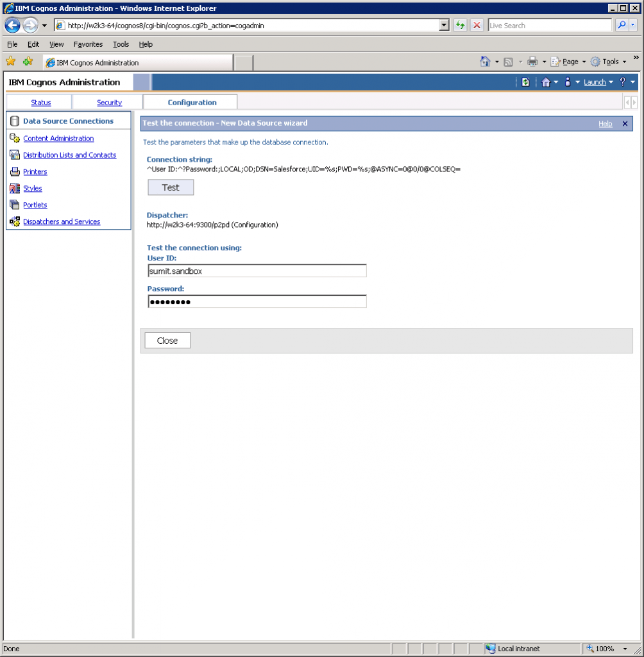
Task: Open the Tools menu in menu bar
Action: coord(121,44)
